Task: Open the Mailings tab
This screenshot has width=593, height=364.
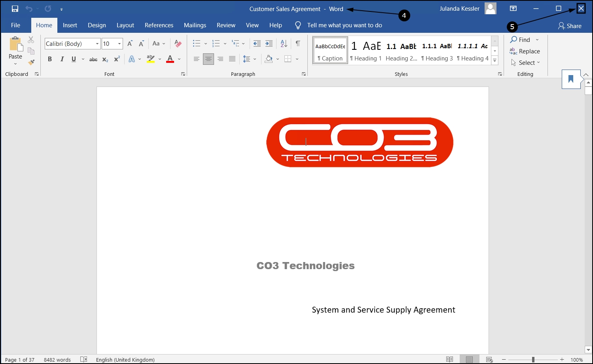Action: [x=195, y=25]
